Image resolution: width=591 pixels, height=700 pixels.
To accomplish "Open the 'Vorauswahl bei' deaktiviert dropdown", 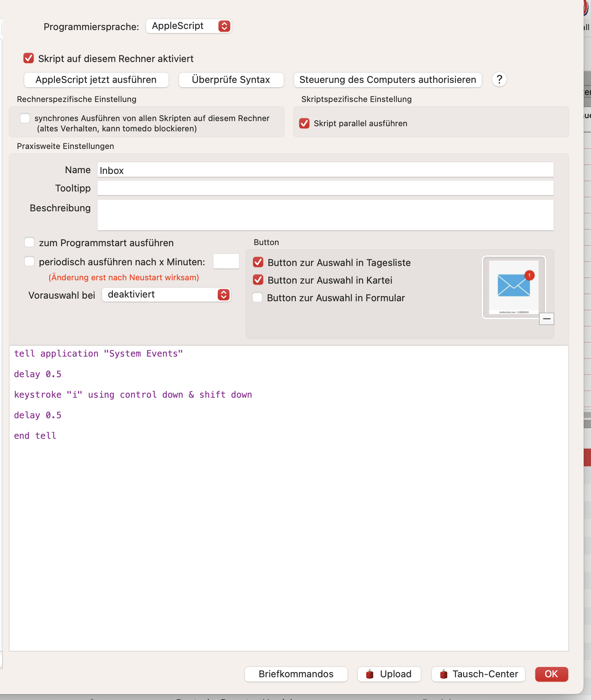I will [166, 295].
